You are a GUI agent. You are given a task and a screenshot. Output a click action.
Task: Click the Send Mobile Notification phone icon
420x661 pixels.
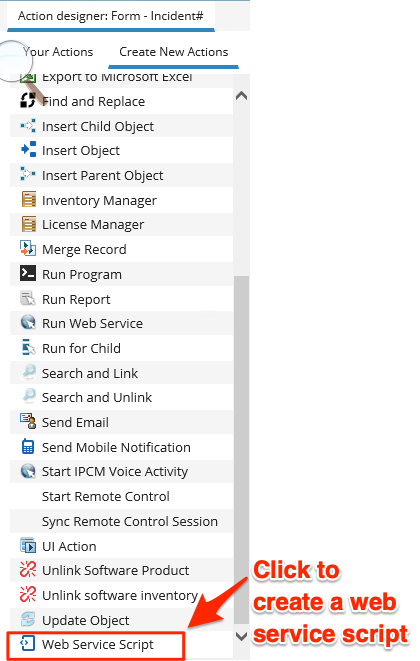coord(28,446)
